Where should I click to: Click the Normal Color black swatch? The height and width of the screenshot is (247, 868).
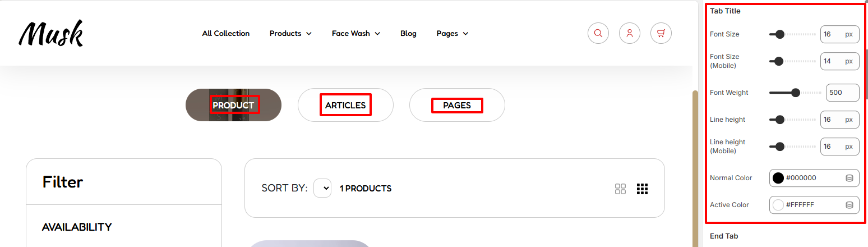[x=778, y=178]
